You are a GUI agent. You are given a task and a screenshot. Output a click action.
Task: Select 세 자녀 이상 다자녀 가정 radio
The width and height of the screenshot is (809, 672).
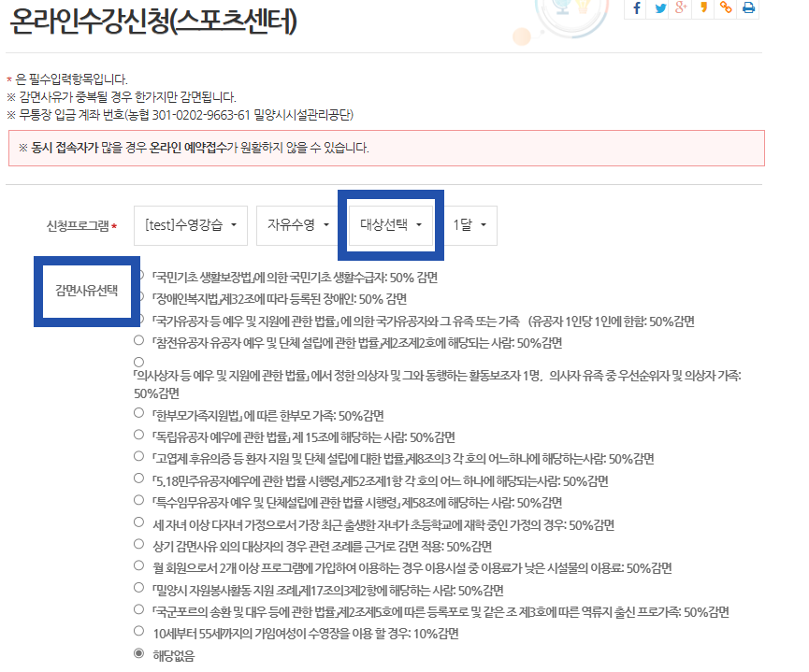(x=138, y=522)
